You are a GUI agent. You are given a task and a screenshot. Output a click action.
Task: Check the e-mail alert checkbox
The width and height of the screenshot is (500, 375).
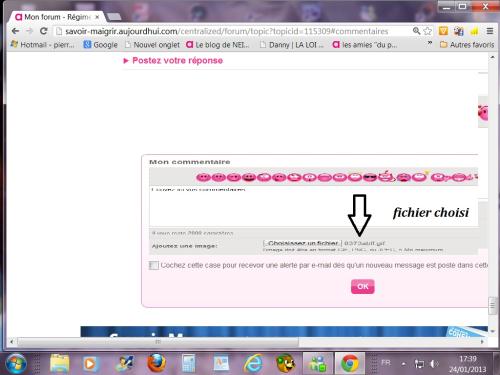[x=154, y=265]
